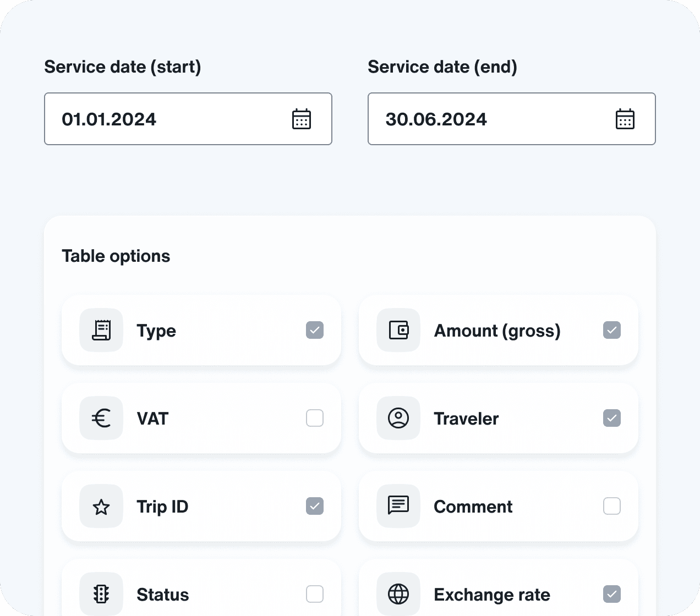Click the wallet icon beside Amount (gross)
Image resolution: width=700 pixels, height=616 pixels.
398,330
